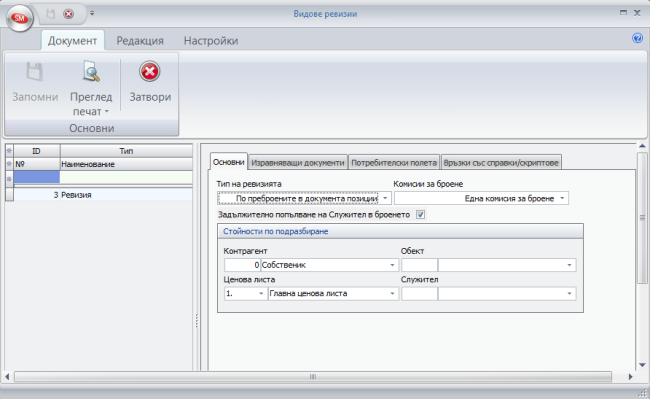
Task: Open the Потребителски полета tab
Action: coord(394,163)
